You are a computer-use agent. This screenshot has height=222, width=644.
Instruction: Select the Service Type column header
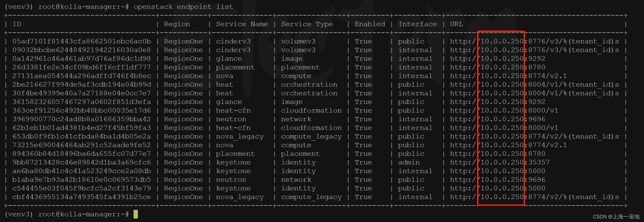(307, 24)
